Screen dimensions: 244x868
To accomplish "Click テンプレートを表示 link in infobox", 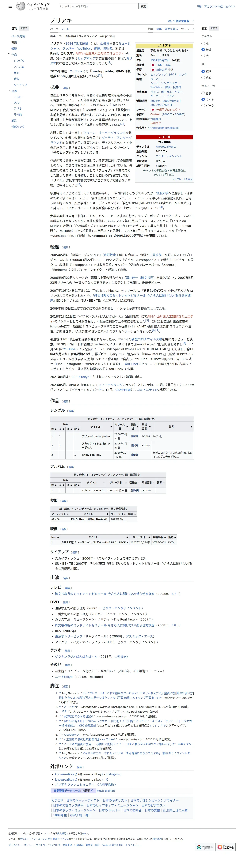I will [182, 179].
